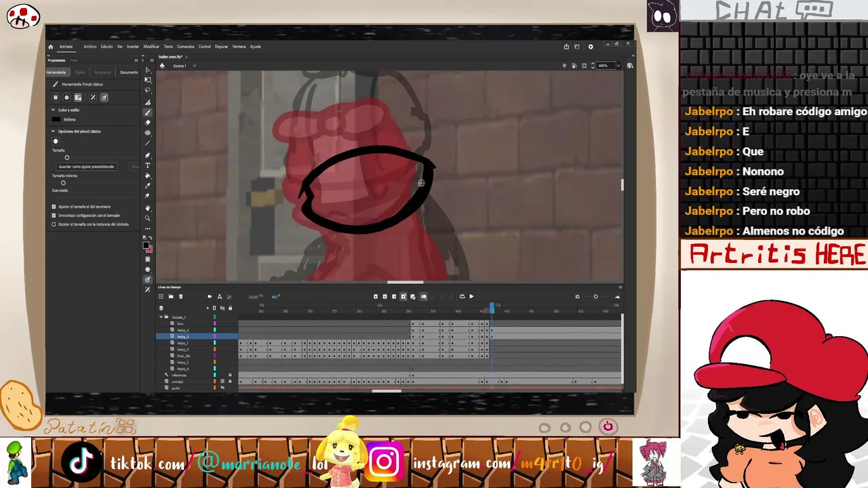Click the Test Movie play icon
Image resolution: width=868 pixels, height=488 pixels.
[591, 47]
